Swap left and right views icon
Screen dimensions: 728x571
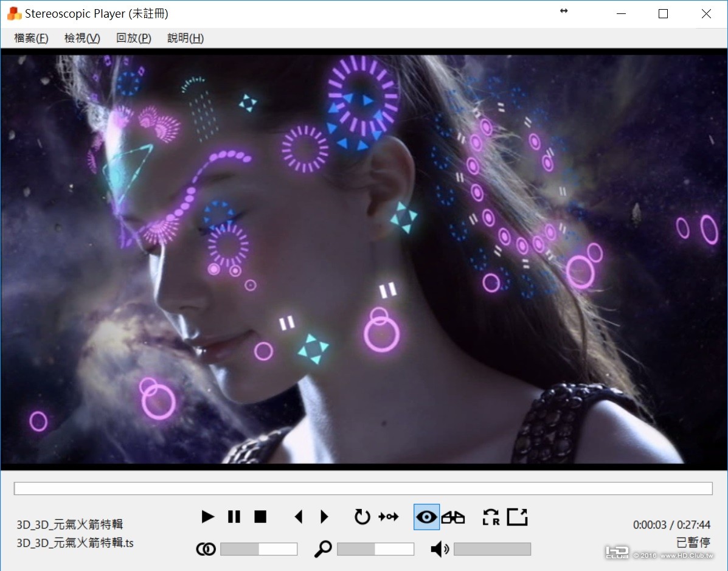coord(491,517)
